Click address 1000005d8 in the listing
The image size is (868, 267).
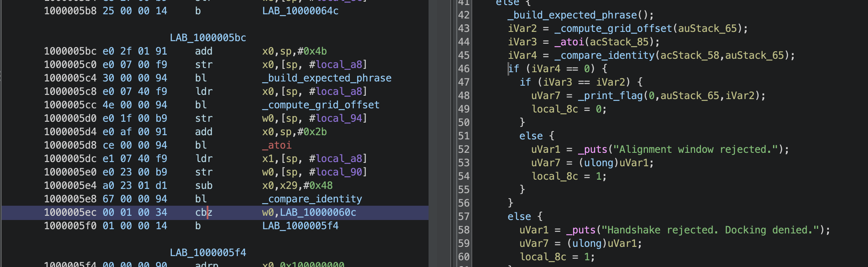point(70,145)
